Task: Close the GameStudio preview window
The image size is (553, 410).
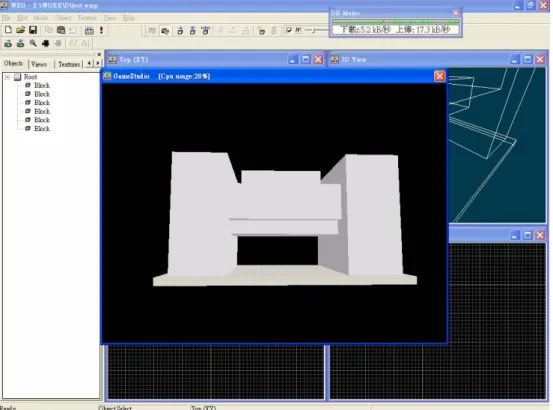Action: 439,76
